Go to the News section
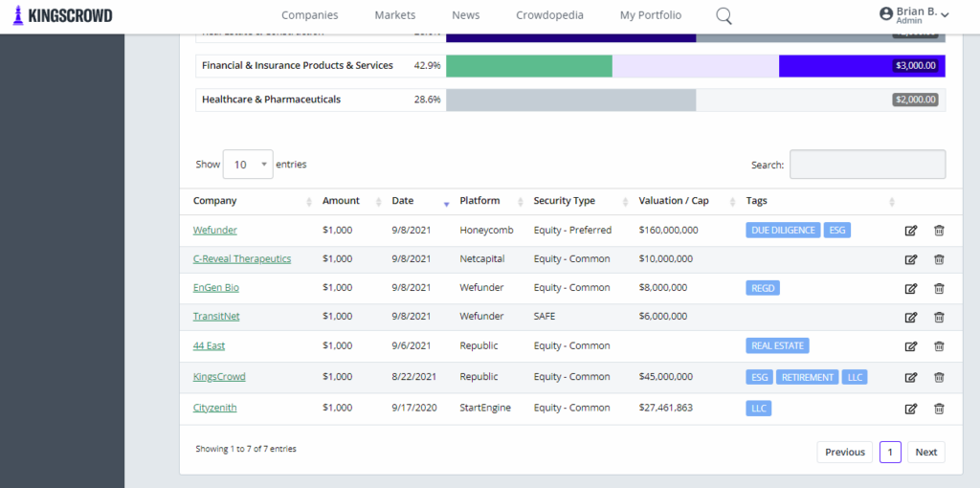Screen dimensions: 980x488 [466, 15]
